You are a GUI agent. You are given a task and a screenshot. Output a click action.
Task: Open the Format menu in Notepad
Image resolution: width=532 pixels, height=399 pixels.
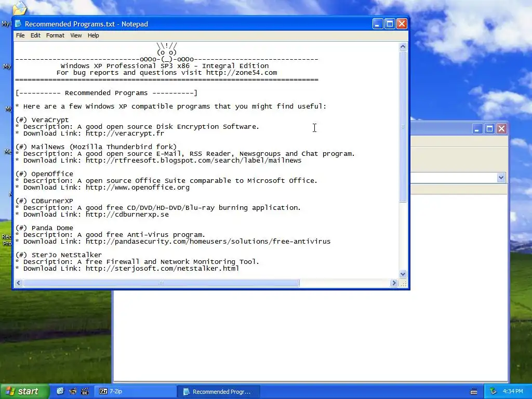click(55, 35)
